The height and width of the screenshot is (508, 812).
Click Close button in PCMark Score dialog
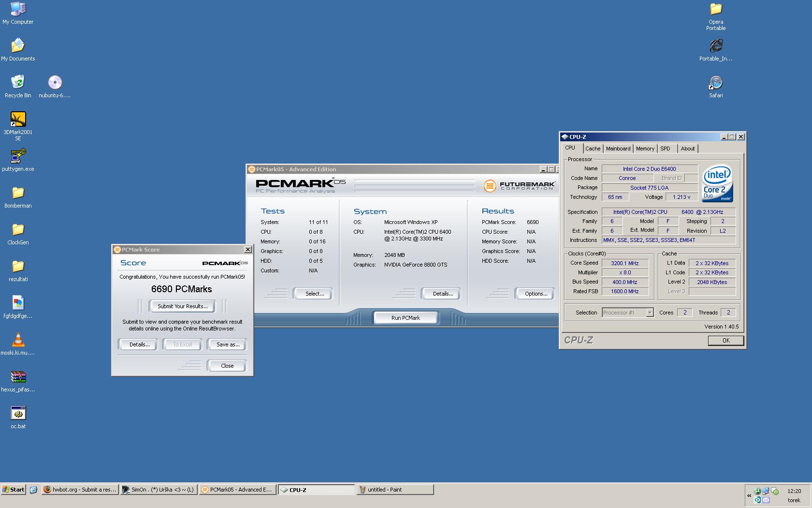tap(227, 366)
